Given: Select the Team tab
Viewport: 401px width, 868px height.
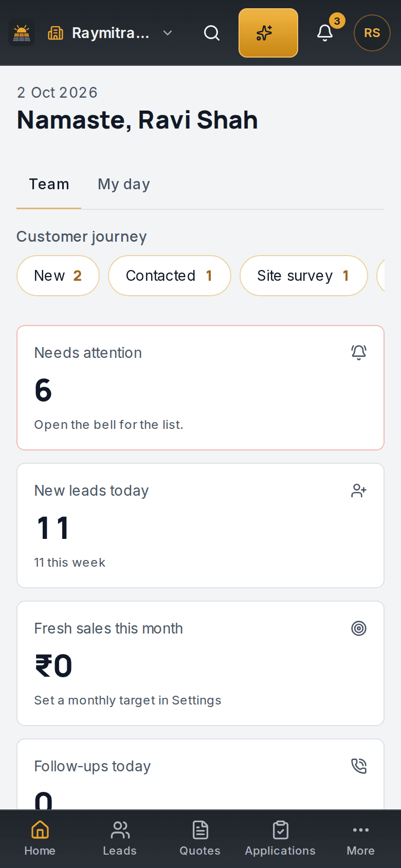Looking at the screenshot, I should (49, 184).
